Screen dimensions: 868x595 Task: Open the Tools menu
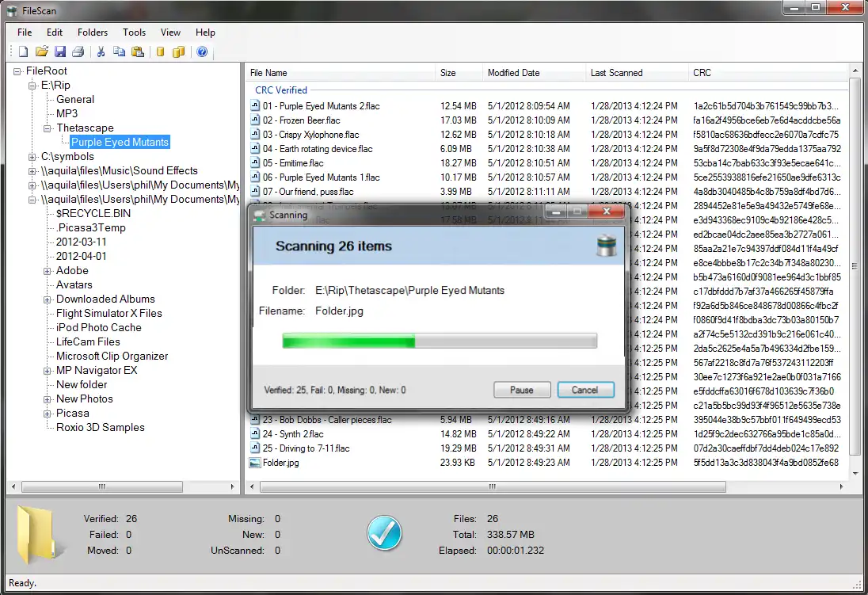pos(134,32)
